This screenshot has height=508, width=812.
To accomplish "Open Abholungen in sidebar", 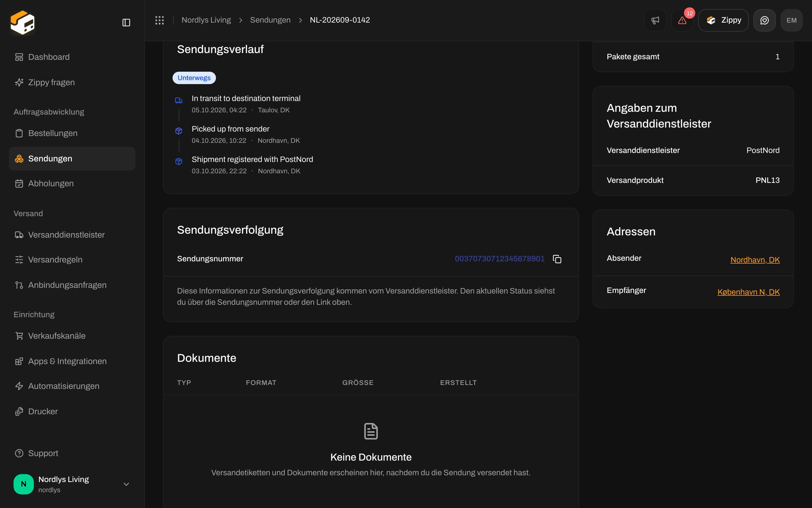I will point(72,183).
